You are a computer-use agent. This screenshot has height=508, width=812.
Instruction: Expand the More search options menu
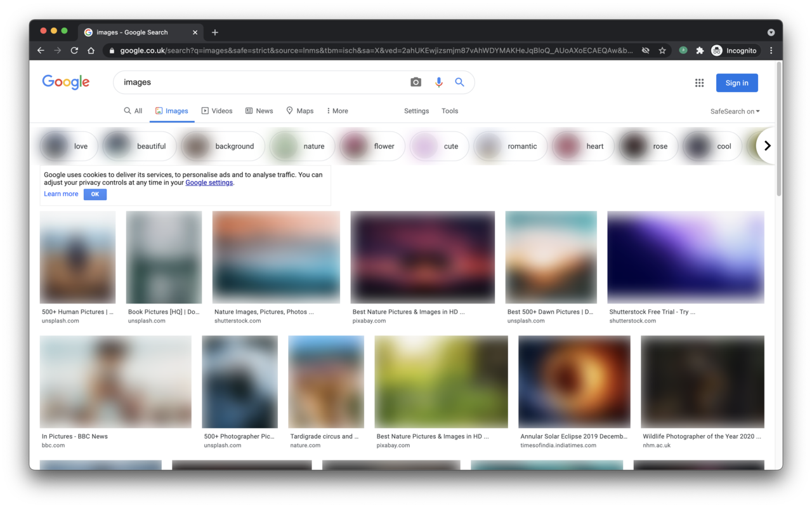coord(337,110)
